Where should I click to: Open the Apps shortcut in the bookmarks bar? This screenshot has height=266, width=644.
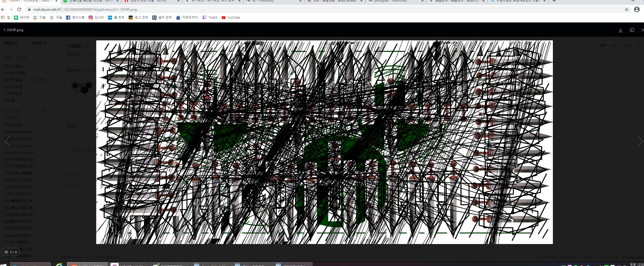(x=5, y=17)
